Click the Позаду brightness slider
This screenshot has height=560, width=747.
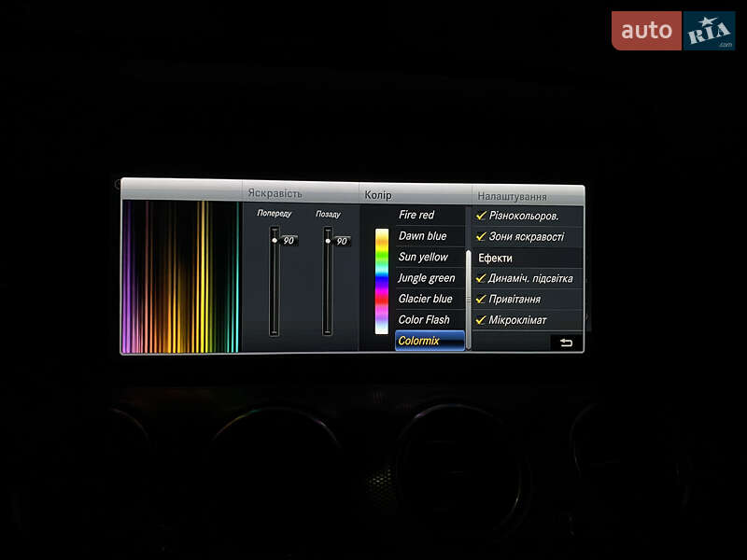coord(328,280)
